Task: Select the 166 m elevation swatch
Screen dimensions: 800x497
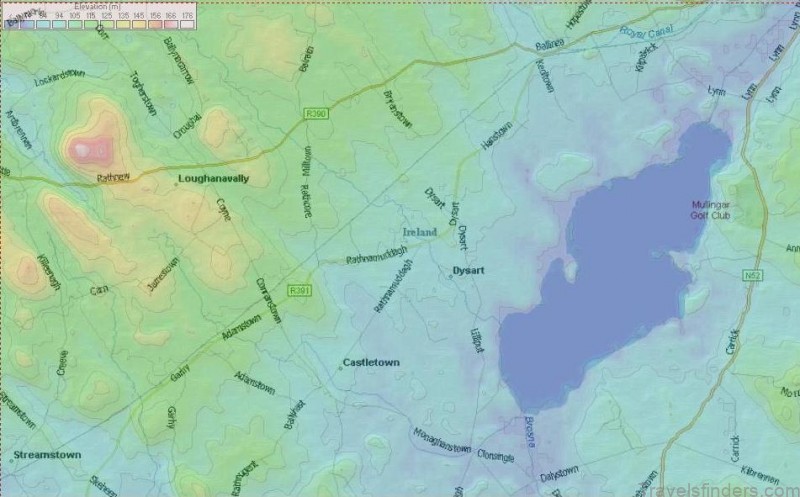Action: 171,24
